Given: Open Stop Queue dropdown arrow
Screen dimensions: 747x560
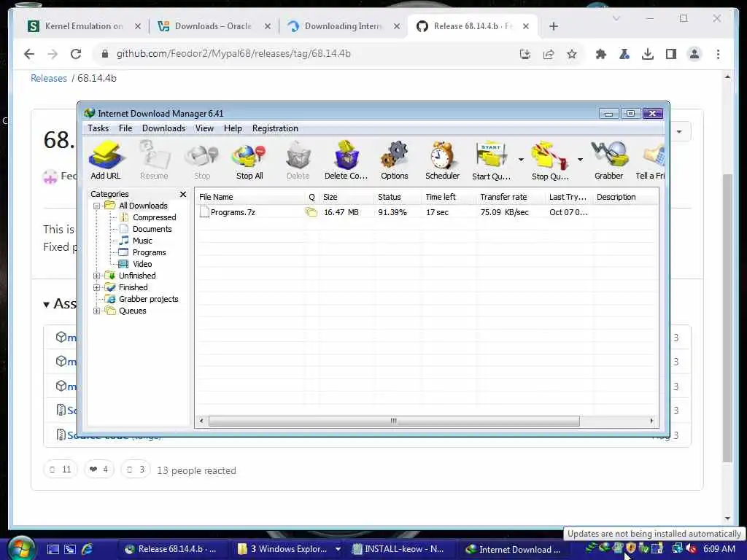Looking at the screenshot, I should click(580, 160).
